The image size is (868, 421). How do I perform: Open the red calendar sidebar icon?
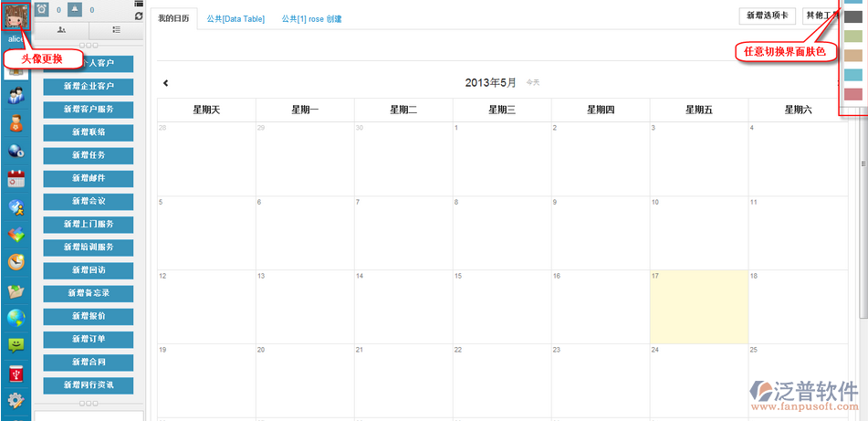coord(16,178)
